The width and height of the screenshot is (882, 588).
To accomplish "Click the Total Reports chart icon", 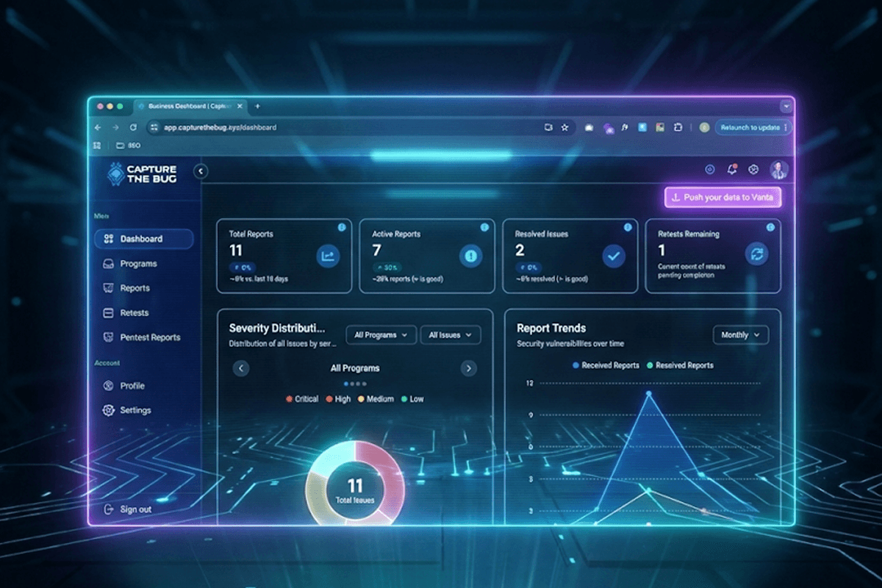I will [328, 256].
